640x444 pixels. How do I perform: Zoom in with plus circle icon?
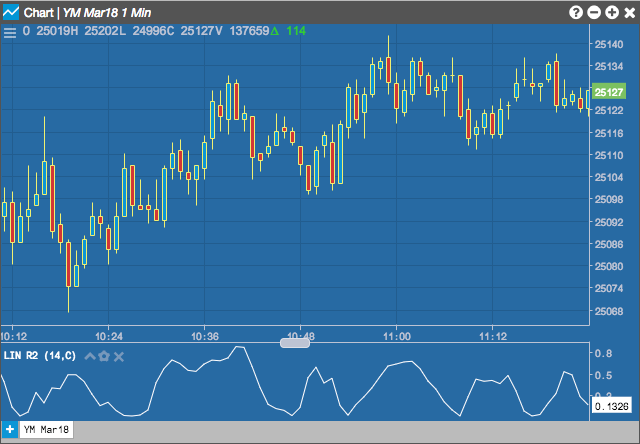pos(612,13)
